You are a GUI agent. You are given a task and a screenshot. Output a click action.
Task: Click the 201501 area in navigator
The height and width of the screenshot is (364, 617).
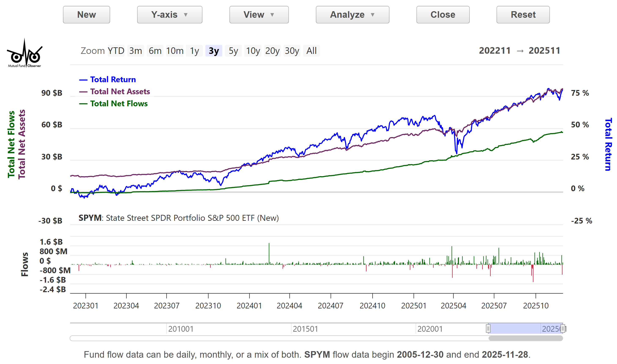pos(305,329)
